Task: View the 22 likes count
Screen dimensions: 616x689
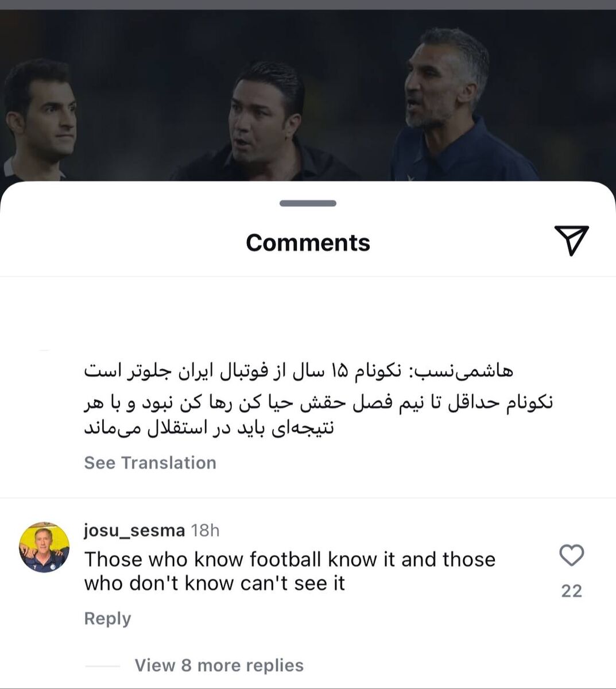Action: pyautogui.click(x=571, y=591)
